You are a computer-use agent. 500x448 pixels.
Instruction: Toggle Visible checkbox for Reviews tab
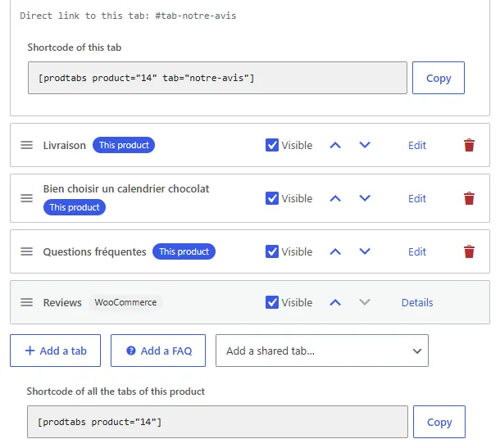(x=272, y=302)
